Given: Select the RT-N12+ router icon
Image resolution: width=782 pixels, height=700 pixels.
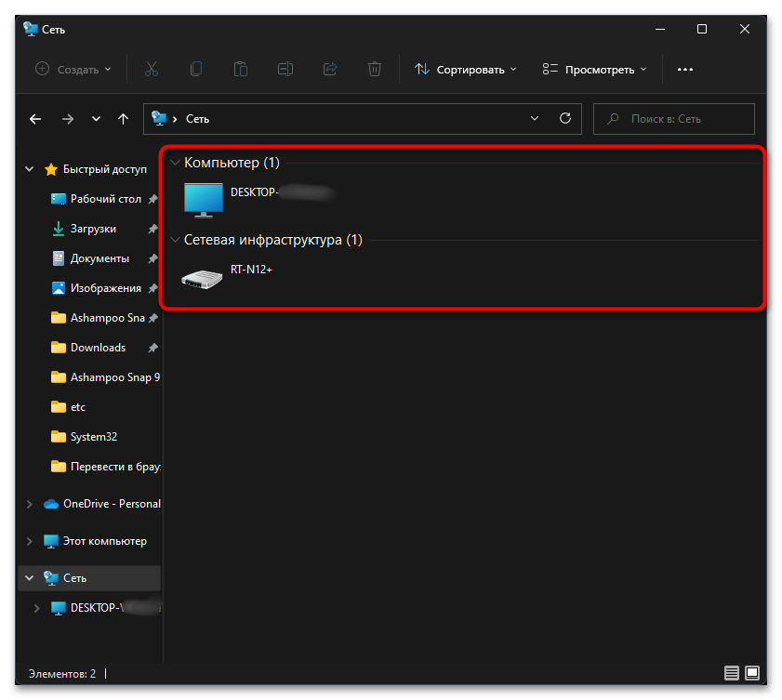Looking at the screenshot, I should 202,279.
